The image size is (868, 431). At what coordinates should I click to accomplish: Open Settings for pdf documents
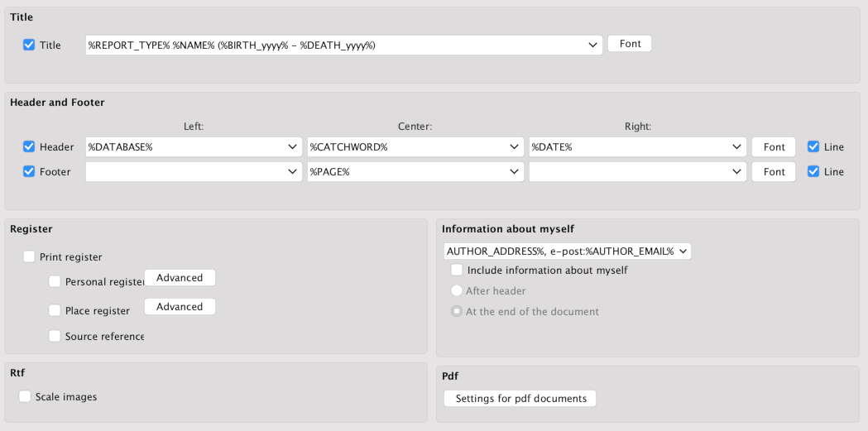[520, 399]
